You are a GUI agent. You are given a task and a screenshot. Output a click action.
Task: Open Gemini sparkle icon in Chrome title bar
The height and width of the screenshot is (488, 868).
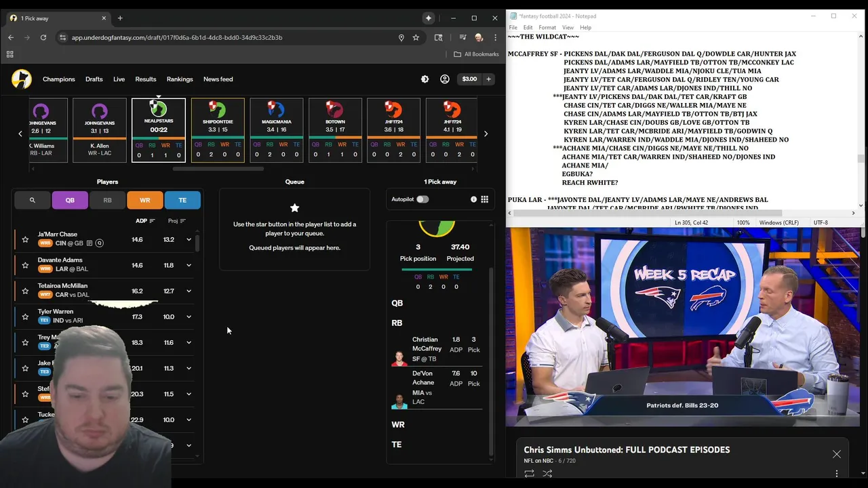429,18
